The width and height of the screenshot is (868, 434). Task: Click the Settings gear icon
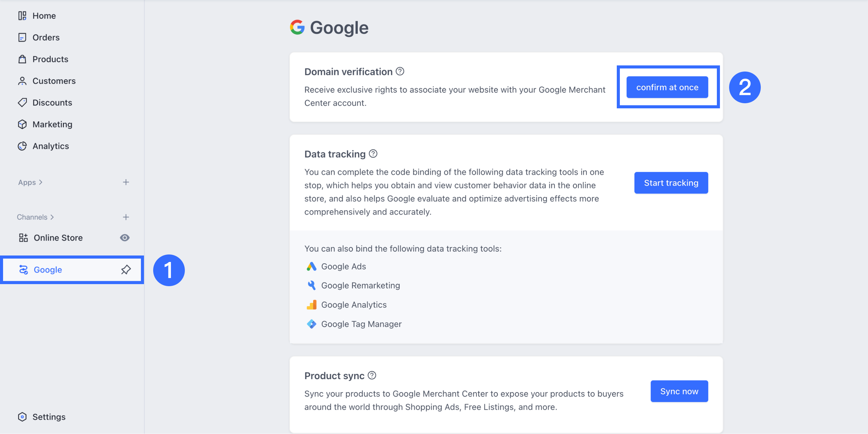click(x=22, y=417)
